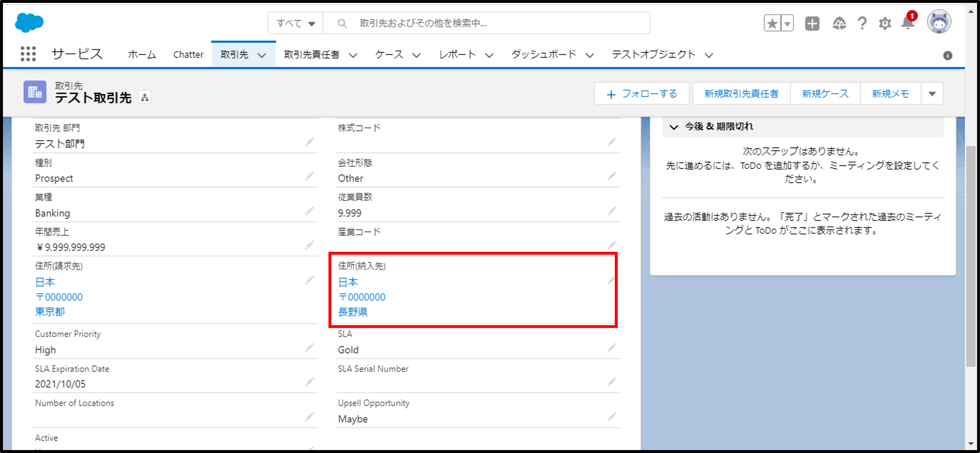
Task: Click the favorites star icon
Action: pyautogui.click(x=772, y=24)
